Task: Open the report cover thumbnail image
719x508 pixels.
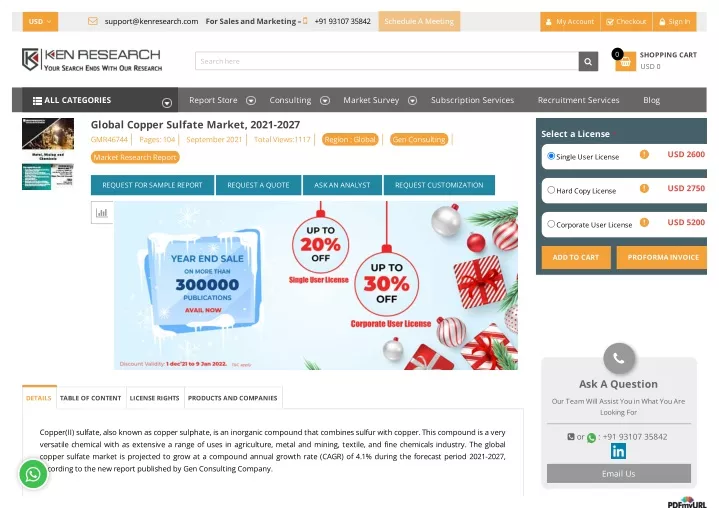Action: [48, 140]
